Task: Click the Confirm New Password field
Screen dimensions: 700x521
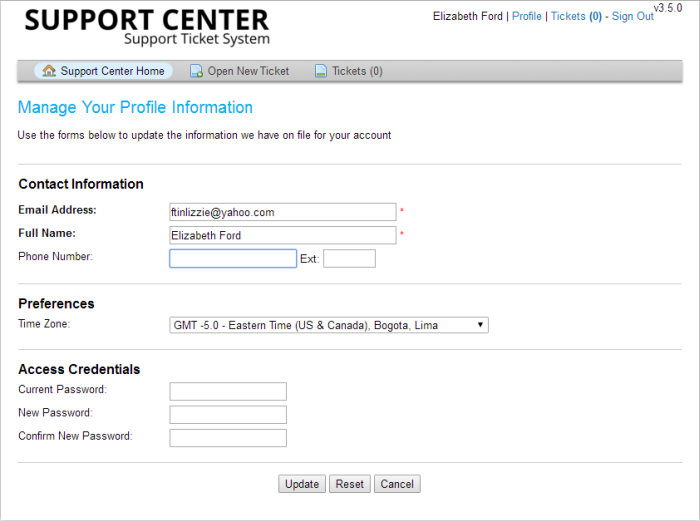Action: [x=228, y=438]
